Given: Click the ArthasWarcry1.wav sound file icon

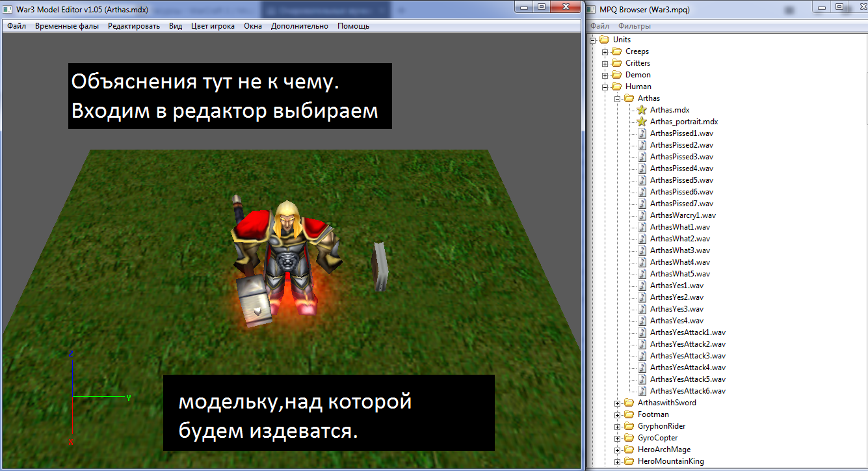Looking at the screenshot, I should pos(642,215).
